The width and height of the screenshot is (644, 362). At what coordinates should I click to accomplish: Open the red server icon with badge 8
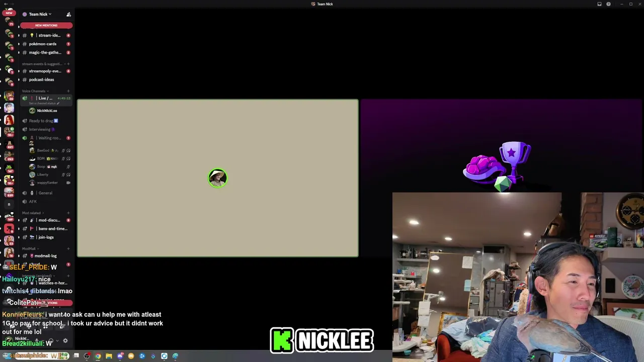coord(9,229)
